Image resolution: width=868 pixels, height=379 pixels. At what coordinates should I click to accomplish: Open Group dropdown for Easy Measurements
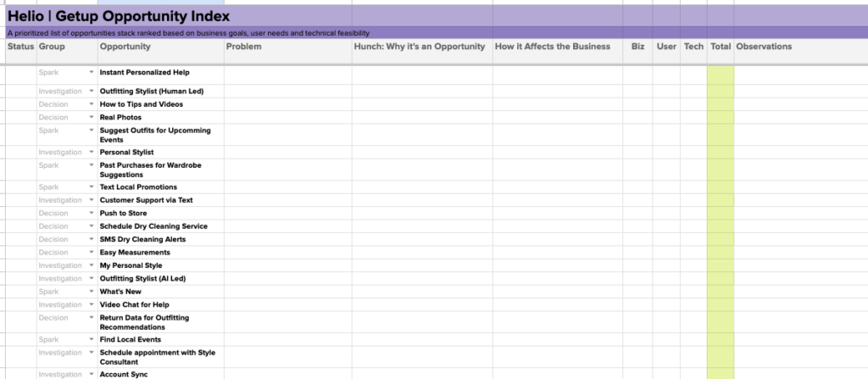click(92, 253)
